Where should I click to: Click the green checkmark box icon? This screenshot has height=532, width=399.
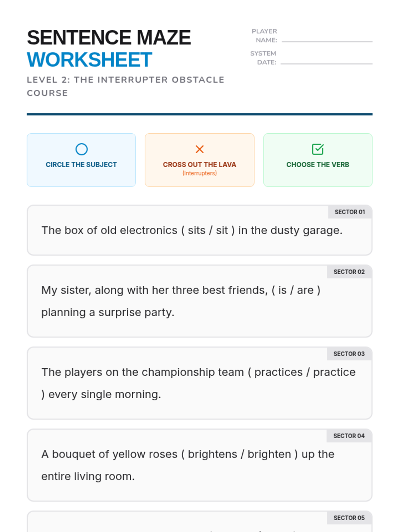point(318,149)
